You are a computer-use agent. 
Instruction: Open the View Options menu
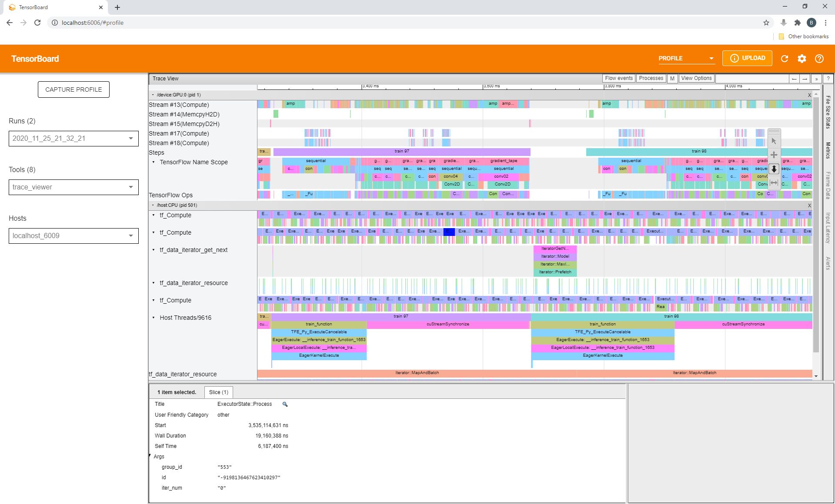(x=696, y=78)
